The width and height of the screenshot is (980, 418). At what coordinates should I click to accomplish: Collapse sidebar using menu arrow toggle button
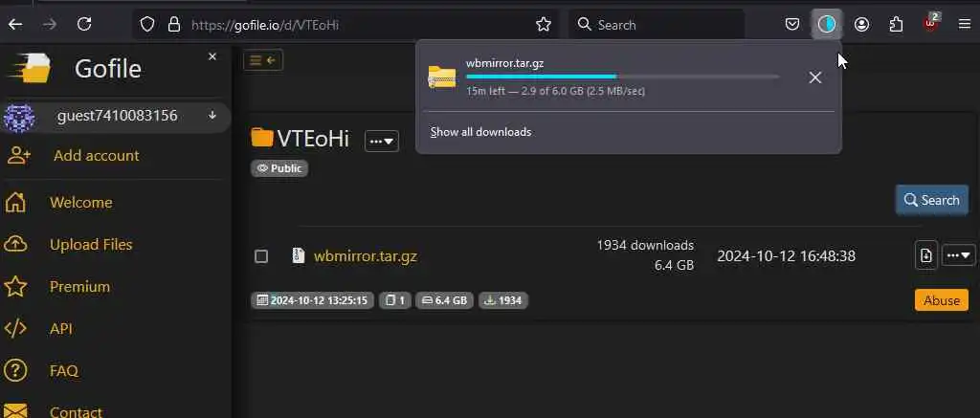click(263, 60)
